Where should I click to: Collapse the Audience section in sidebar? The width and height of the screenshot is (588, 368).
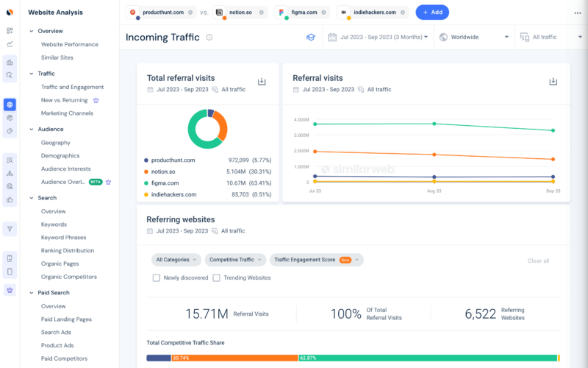(x=32, y=130)
